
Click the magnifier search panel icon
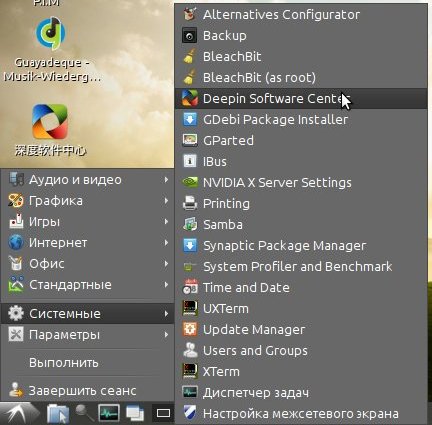[x=84, y=414]
